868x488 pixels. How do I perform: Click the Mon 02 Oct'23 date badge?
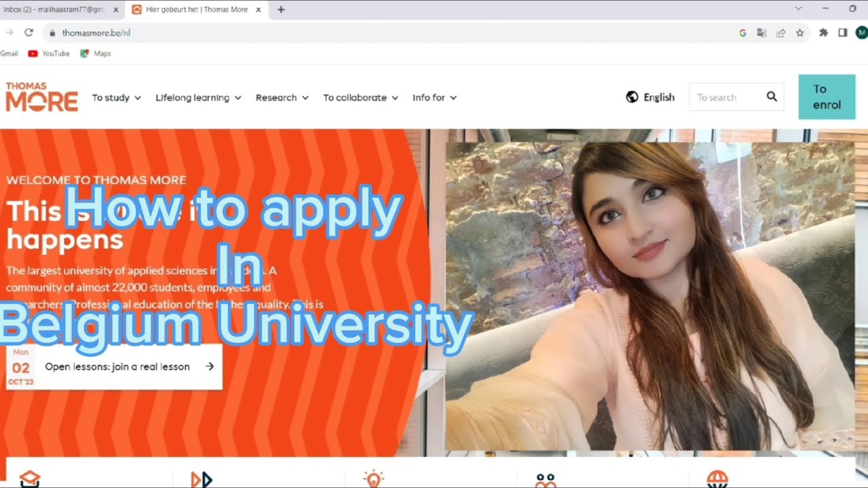(21, 367)
